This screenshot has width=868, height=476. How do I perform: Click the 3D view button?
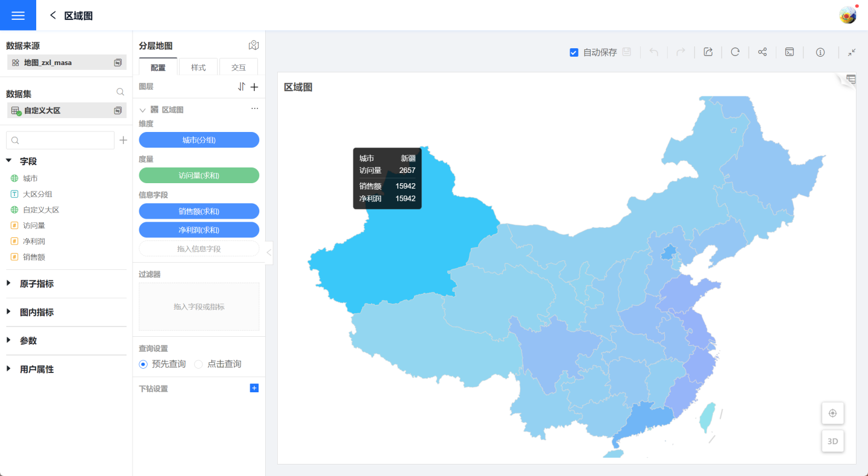coord(832,441)
